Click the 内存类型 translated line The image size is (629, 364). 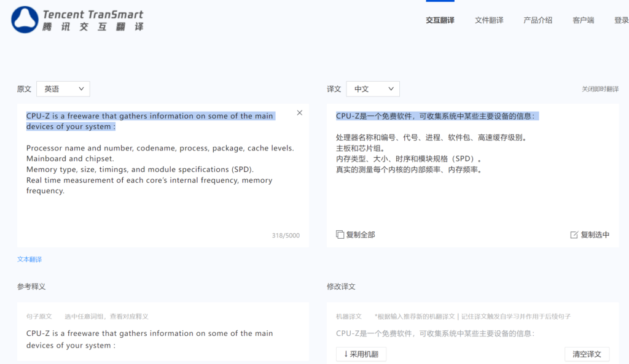pyautogui.click(x=408, y=159)
